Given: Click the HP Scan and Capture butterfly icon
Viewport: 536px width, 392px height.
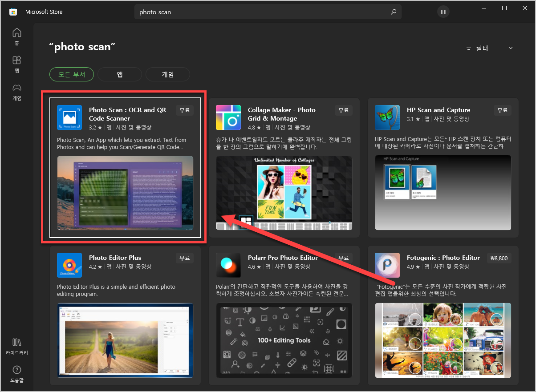Looking at the screenshot, I should click(x=387, y=117).
